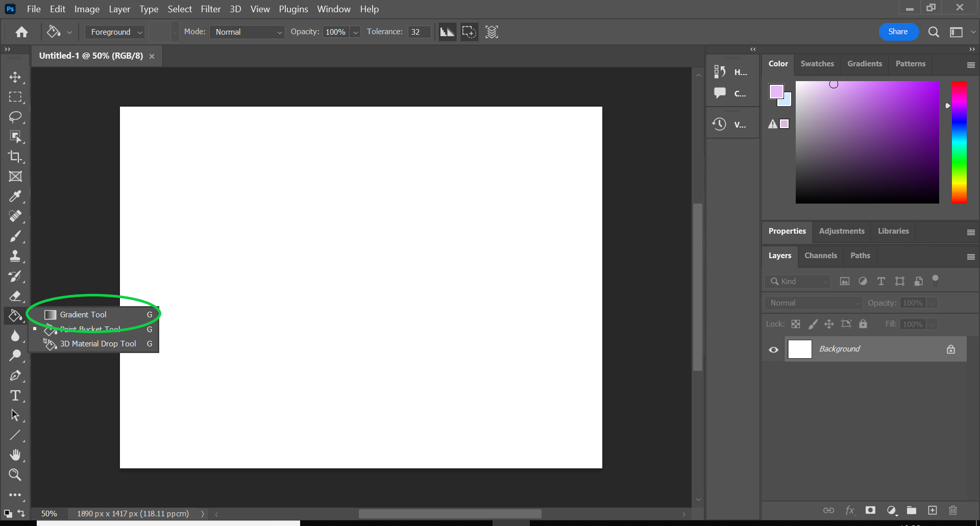Switch to the Swatches tab
Image resolution: width=980 pixels, height=526 pixels.
click(x=817, y=64)
